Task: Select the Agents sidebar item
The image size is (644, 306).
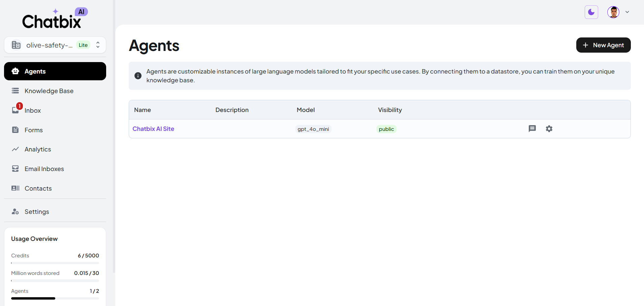Action: pyautogui.click(x=55, y=71)
